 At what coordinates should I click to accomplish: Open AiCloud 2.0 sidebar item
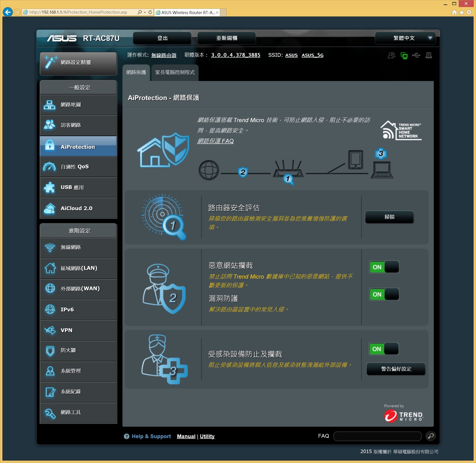pos(78,208)
